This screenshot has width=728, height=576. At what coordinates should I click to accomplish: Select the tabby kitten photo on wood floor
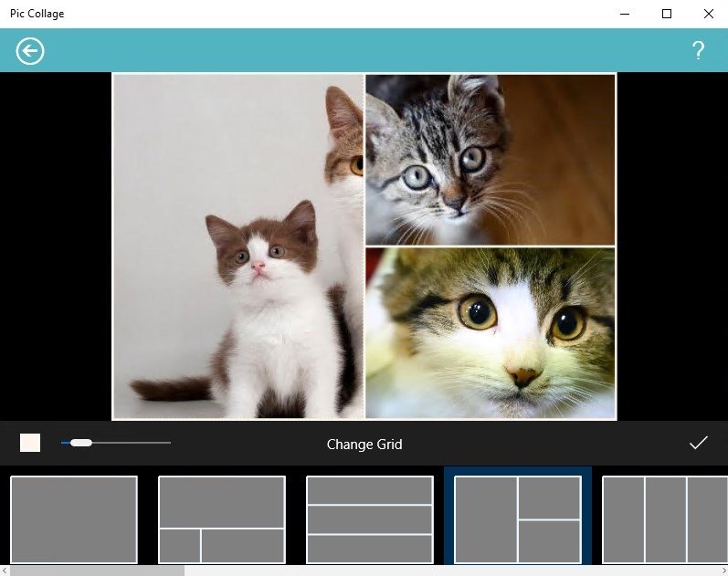[491, 159]
